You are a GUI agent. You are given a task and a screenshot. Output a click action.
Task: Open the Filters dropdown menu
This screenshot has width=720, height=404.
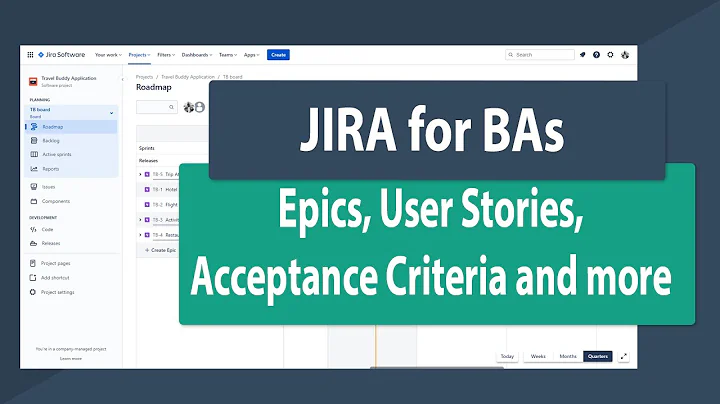click(x=166, y=55)
